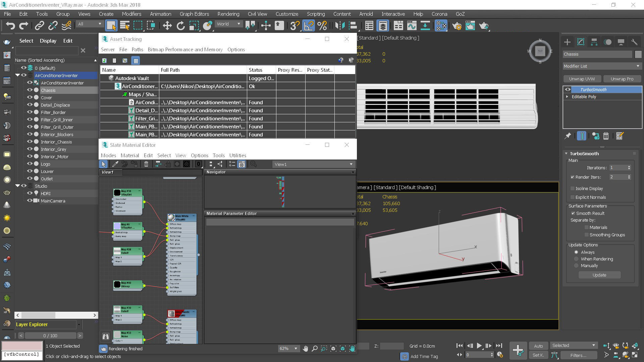Toggle TurboSmooth modifier eye icon
The width and height of the screenshot is (644, 362).
[568, 89]
